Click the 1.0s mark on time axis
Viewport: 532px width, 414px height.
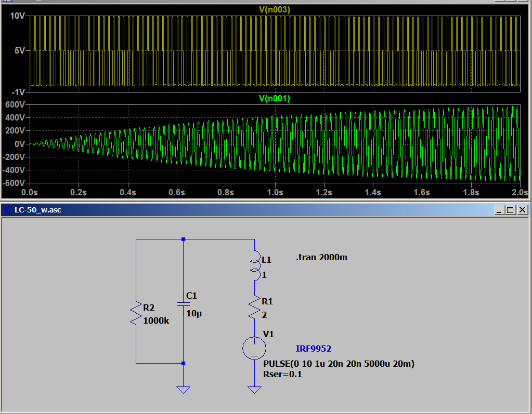click(x=275, y=193)
